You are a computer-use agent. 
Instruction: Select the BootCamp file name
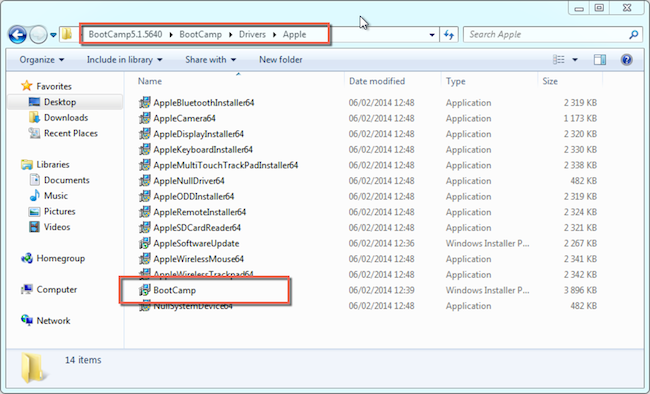pyautogui.click(x=175, y=290)
